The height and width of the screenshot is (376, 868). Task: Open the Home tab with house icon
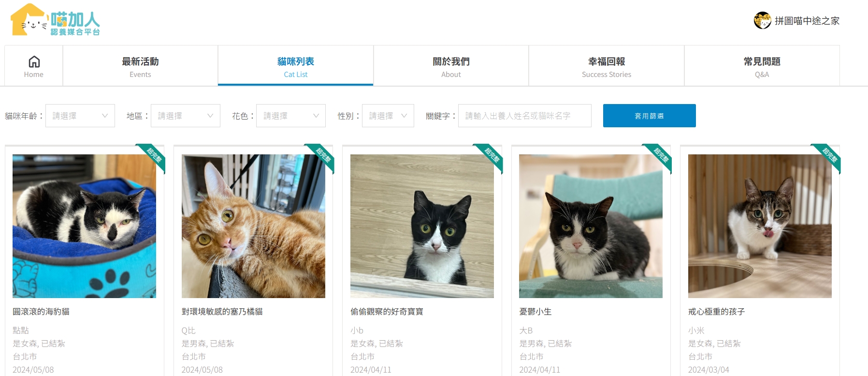[x=34, y=66]
